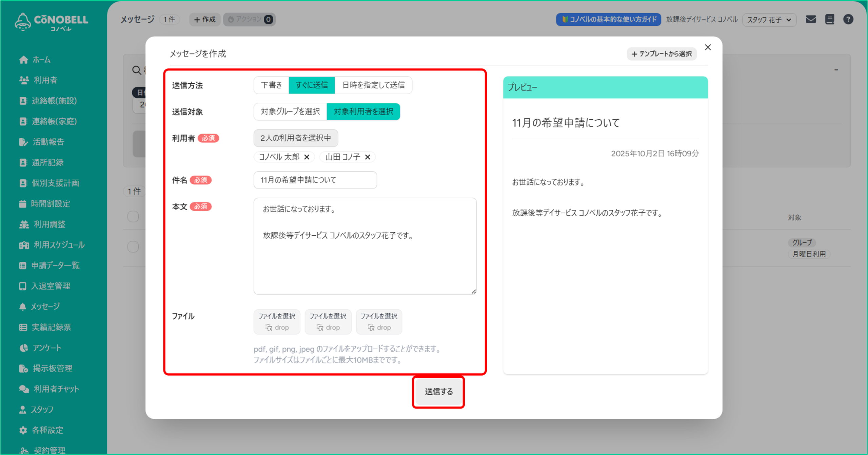Image resolution: width=868 pixels, height=455 pixels.
Task: Open テンプレートから選択 template picker
Action: (662, 54)
